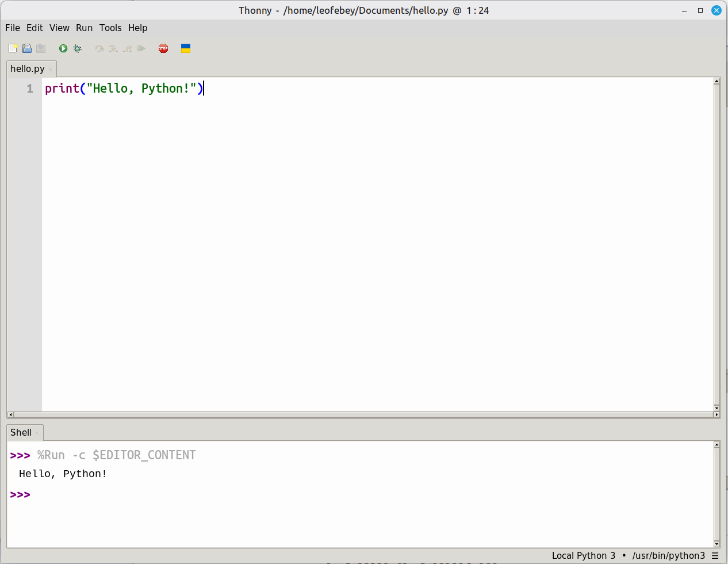
Task: Select the Shell panel tab
Action: coord(21,432)
